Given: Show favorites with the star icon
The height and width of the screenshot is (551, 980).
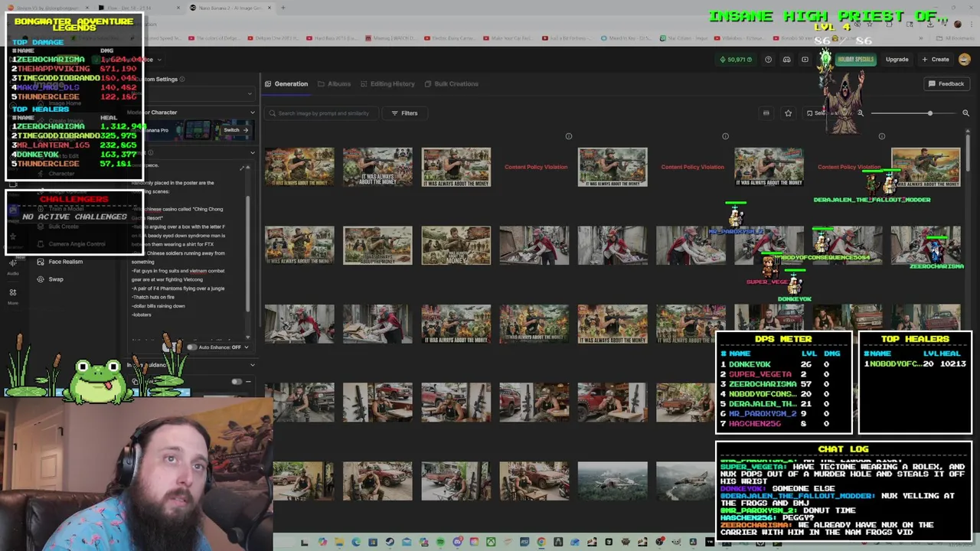Looking at the screenshot, I should [788, 113].
